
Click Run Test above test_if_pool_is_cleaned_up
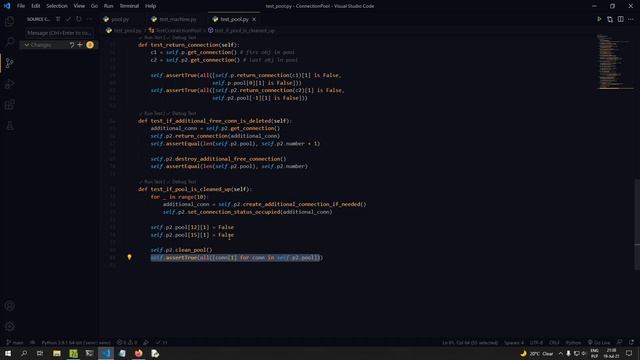pyautogui.click(x=152, y=182)
